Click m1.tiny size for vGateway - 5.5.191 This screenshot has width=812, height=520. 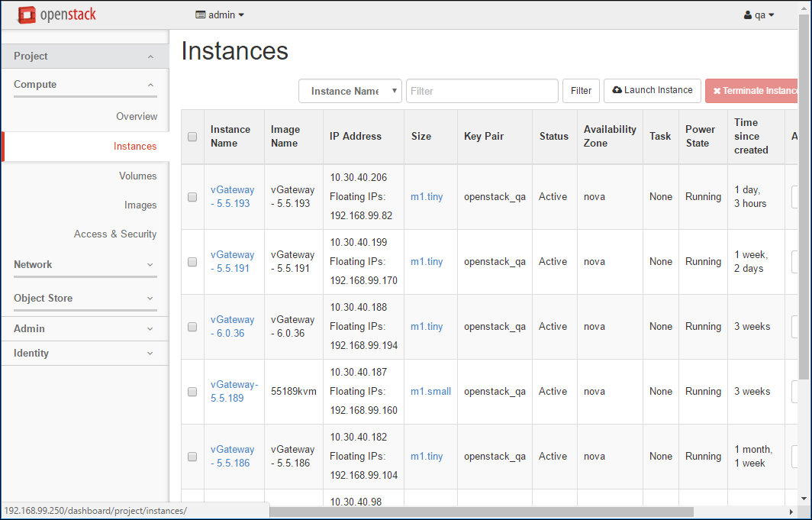coord(427,262)
